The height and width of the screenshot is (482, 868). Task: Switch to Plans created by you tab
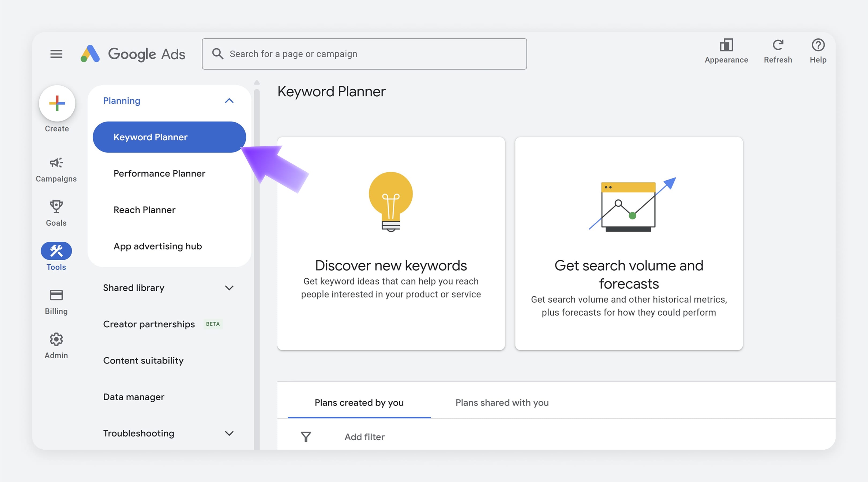point(359,403)
